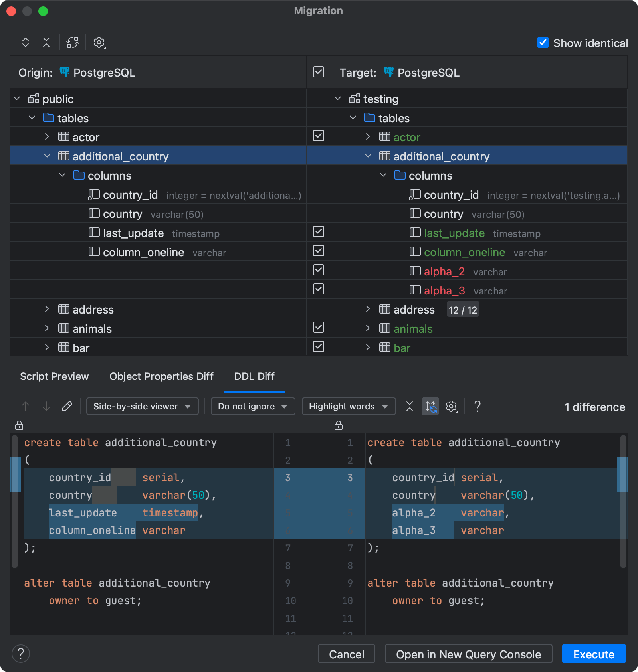Click the swap origin and target icon
The width and height of the screenshot is (638, 672).
73,43
